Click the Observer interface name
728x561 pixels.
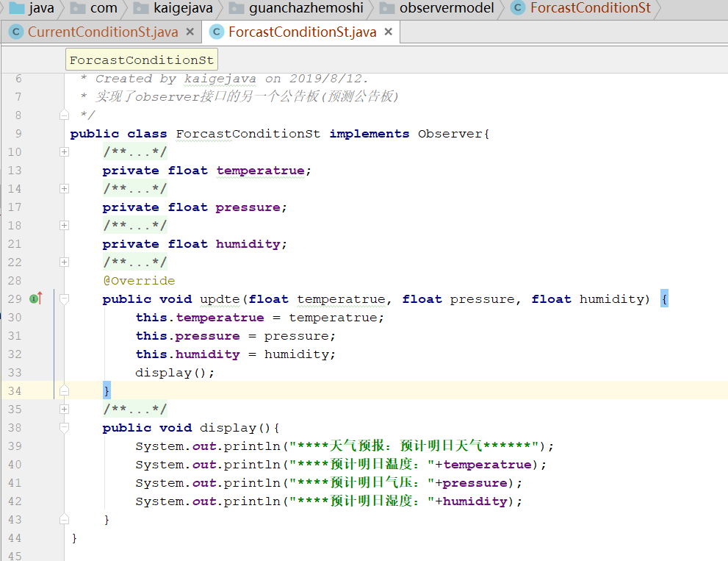tap(450, 134)
